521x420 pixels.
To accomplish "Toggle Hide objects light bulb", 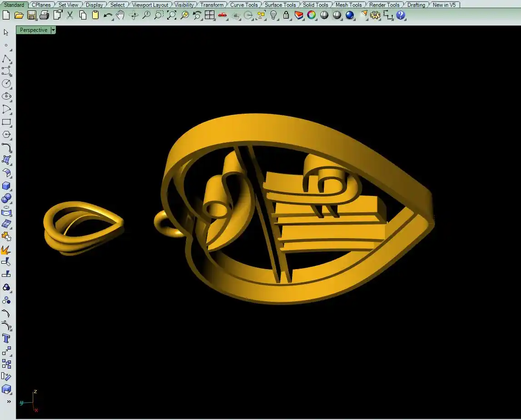I will click(273, 15).
